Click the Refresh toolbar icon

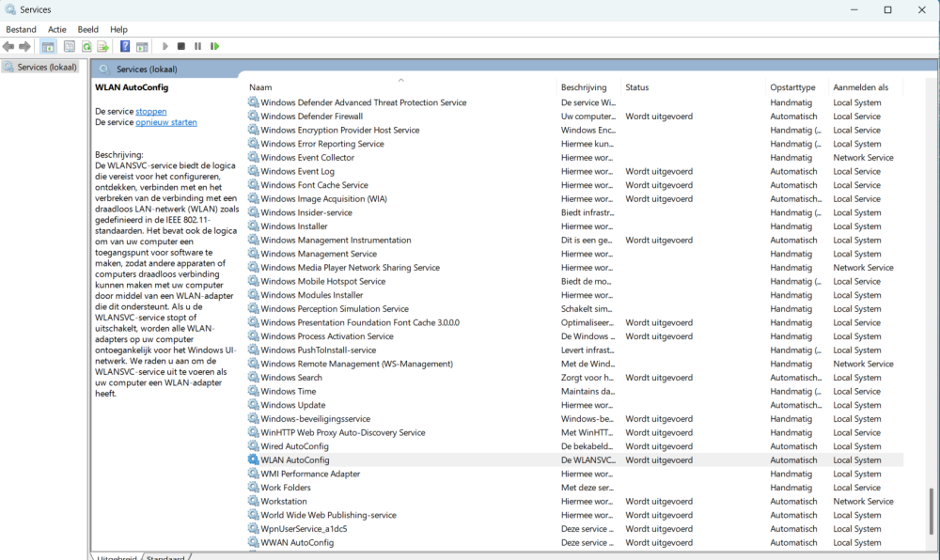(x=86, y=46)
